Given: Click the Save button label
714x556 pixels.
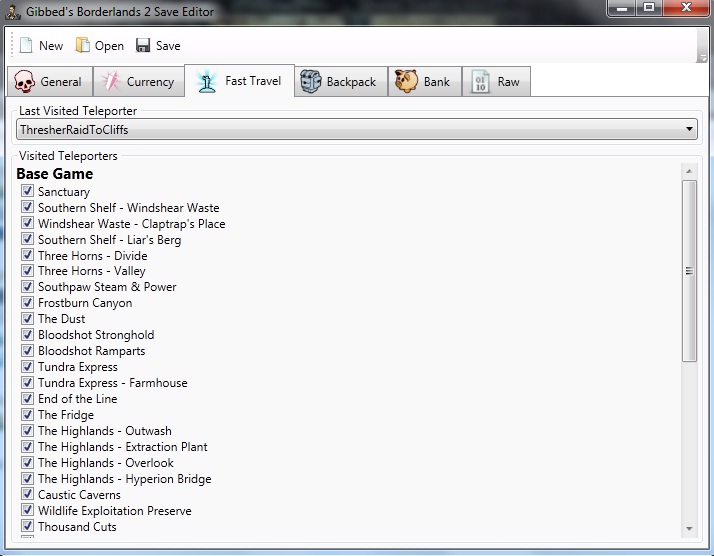Looking at the screenshot, I should coord(168,46).
